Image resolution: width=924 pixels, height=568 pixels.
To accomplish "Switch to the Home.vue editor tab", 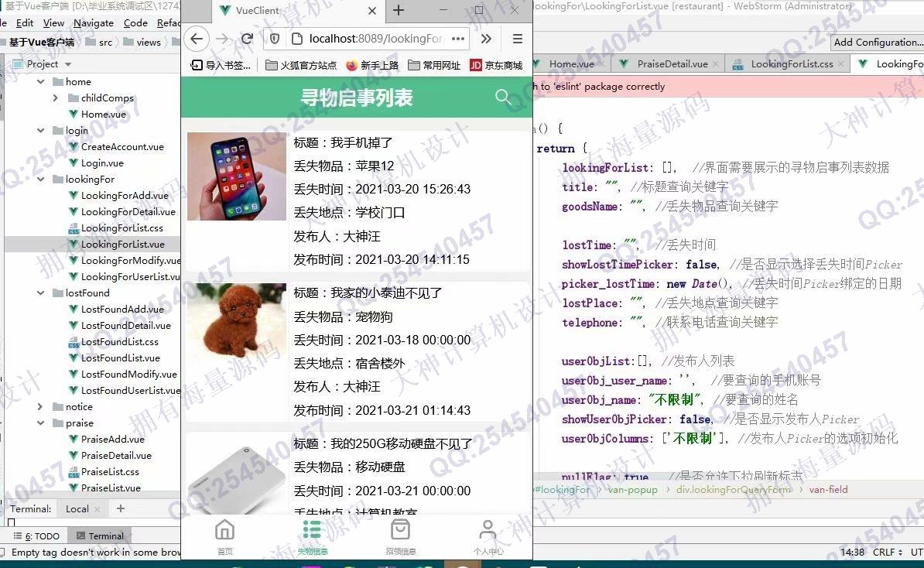I will 571,64.
